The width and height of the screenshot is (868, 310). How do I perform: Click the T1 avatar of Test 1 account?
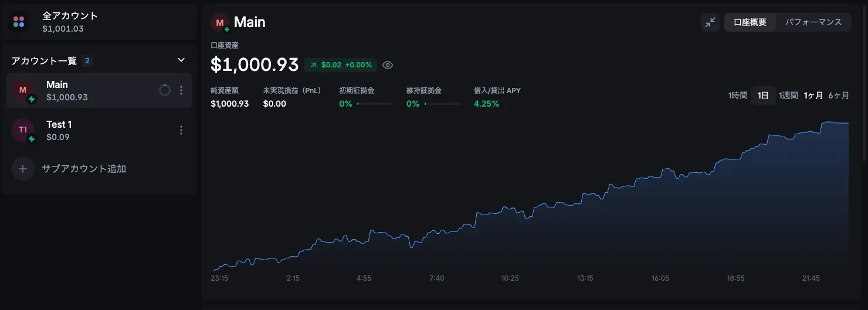(23, 130)
